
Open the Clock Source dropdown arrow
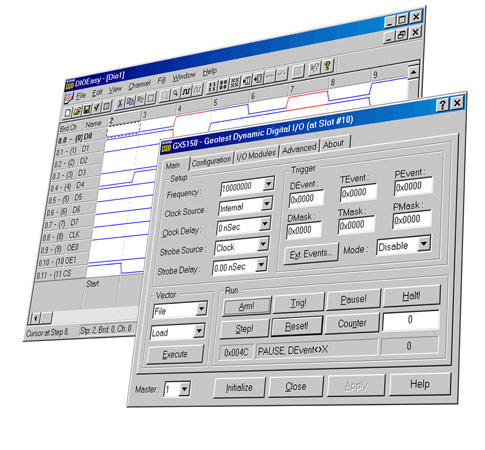pyautogui.click(x=266, y=203)
